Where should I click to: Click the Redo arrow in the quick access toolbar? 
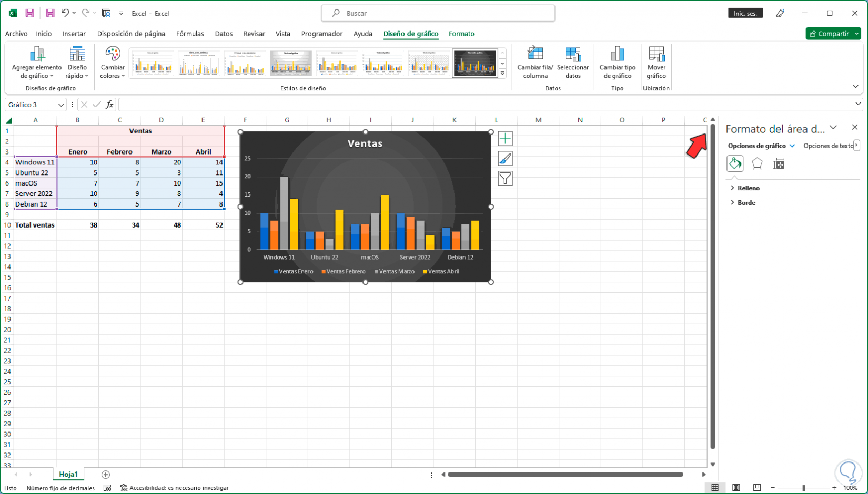tap(85, 13)
